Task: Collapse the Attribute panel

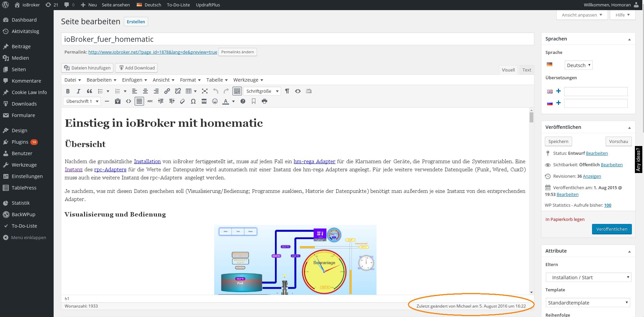Action: [x=629, y=251]
